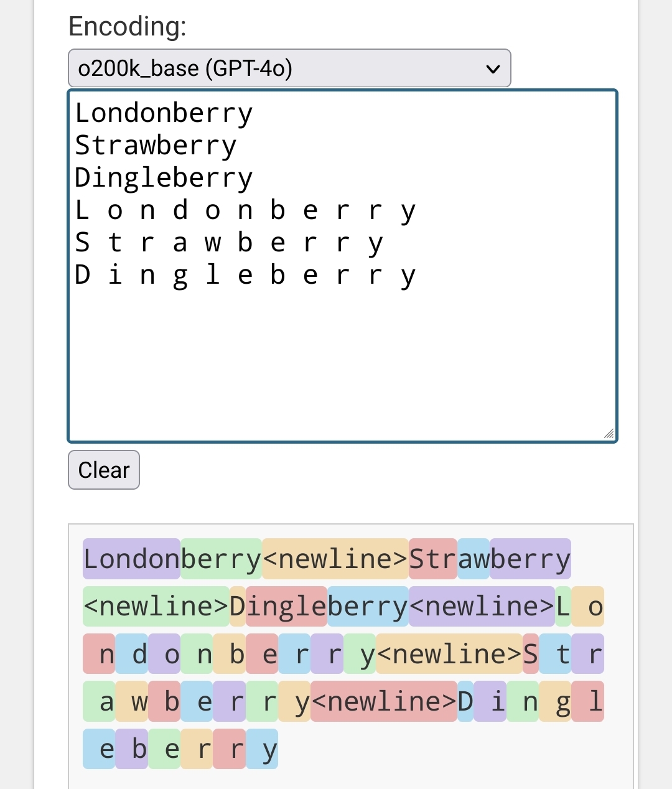Click spaced "D i n g l e b e r r y" line
Image resolution: width=672 pixels, height=789 pixels.
(245, 275)
